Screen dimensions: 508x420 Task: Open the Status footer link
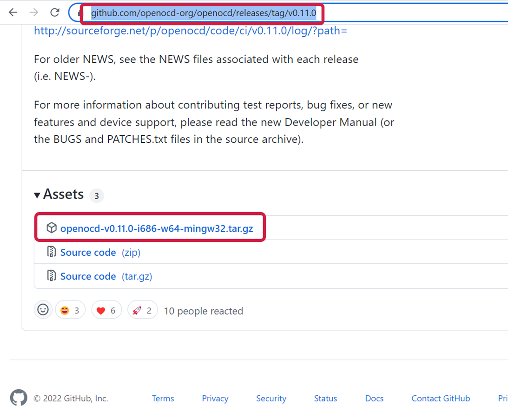326,398
